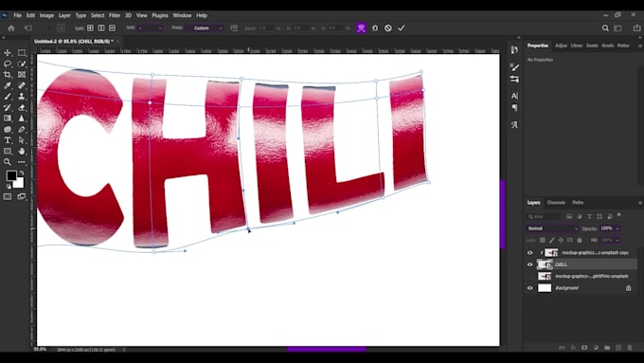Toggle lock position

tap(561, 240)
